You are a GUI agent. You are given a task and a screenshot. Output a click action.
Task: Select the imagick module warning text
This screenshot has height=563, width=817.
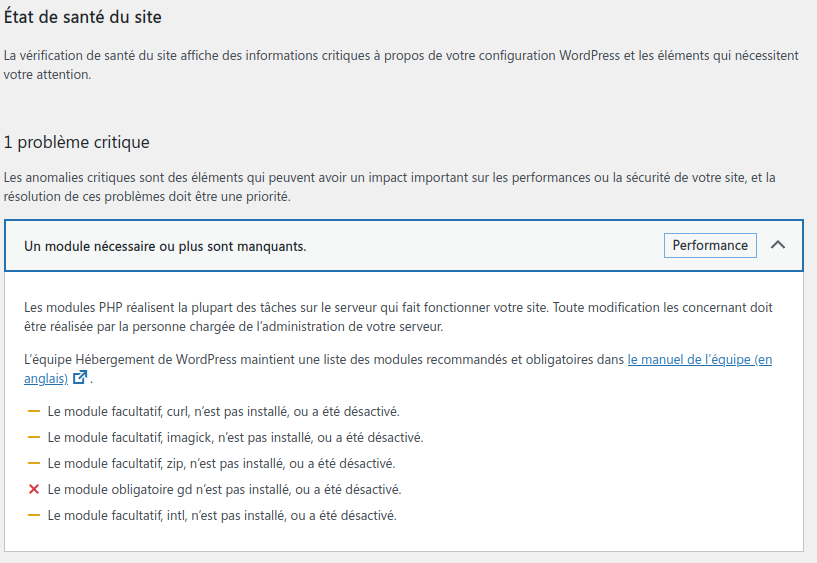pyautogui.click(x=236, y=437)
